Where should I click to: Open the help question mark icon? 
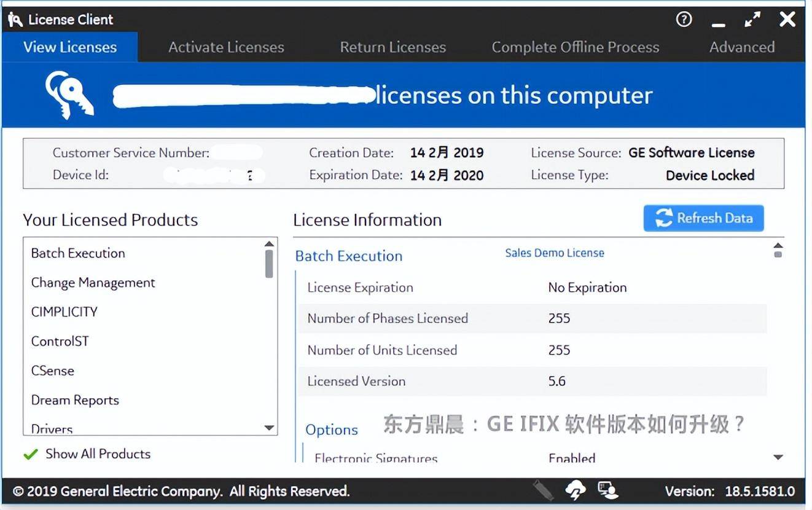[684, 20]
